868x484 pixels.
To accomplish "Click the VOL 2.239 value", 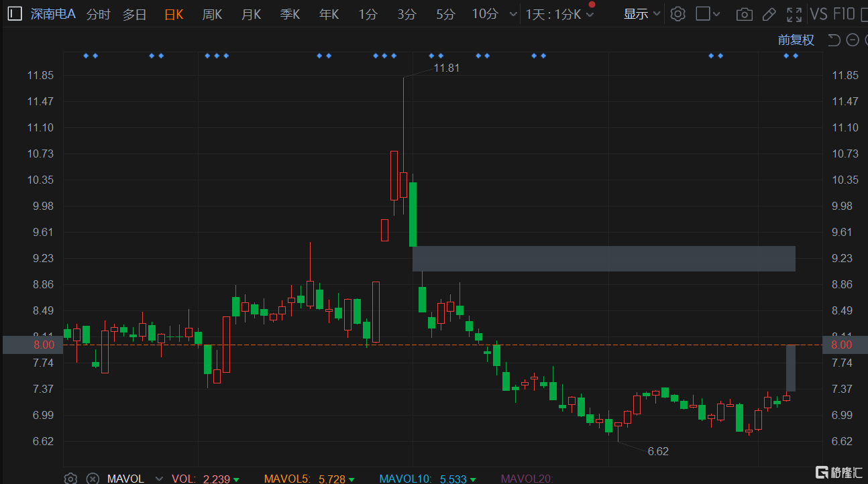I will [216, 479].
